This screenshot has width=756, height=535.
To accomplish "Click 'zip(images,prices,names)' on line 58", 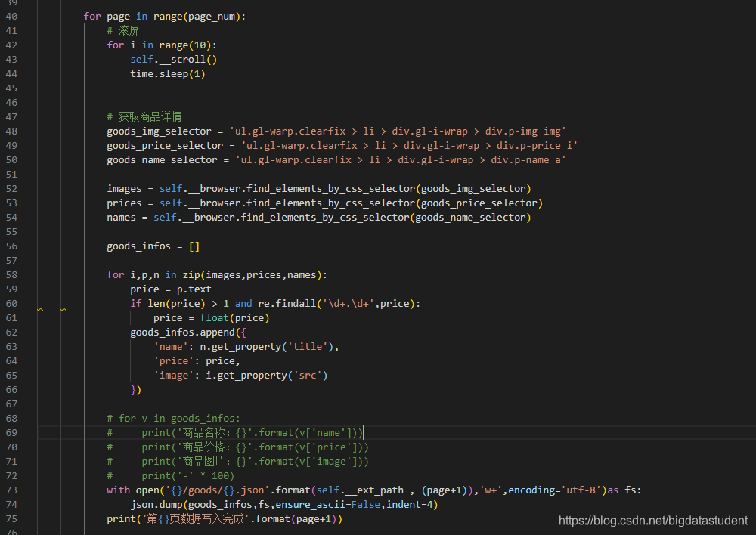I will point(252,275).
